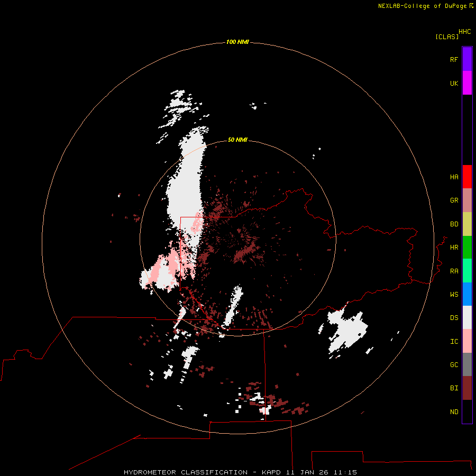
Task: Click the WS legend label
Action: pos(454,295)
